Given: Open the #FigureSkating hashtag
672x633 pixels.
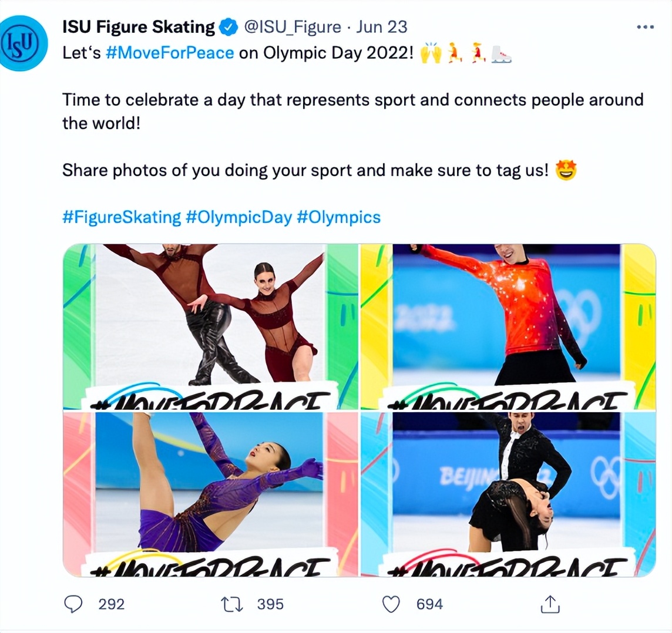Looking at the screenshot, I should click(122, 217).
